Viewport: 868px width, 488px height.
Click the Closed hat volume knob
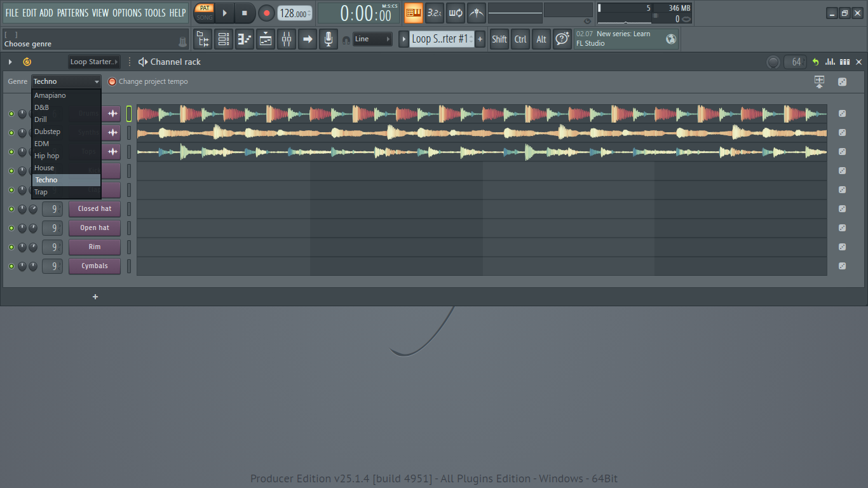(x=33, y=209)
